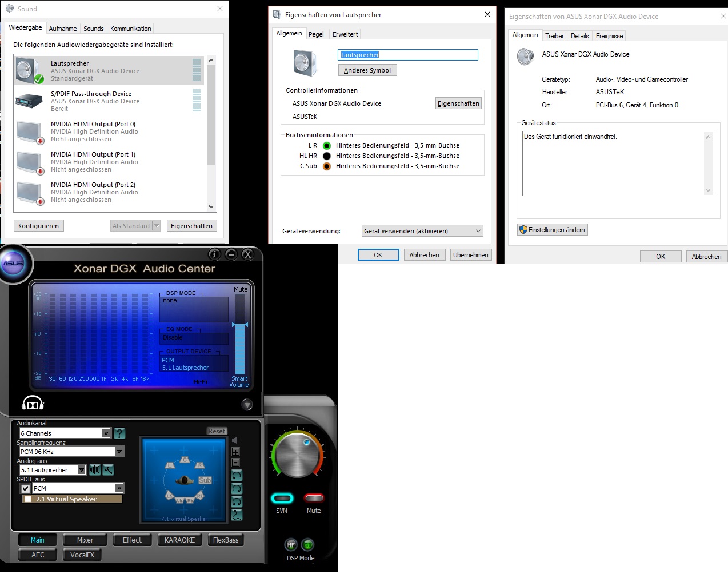Viewport: 728px width, 574px height.
Task: Open the KARAOKE page
Action: [179, 540]
